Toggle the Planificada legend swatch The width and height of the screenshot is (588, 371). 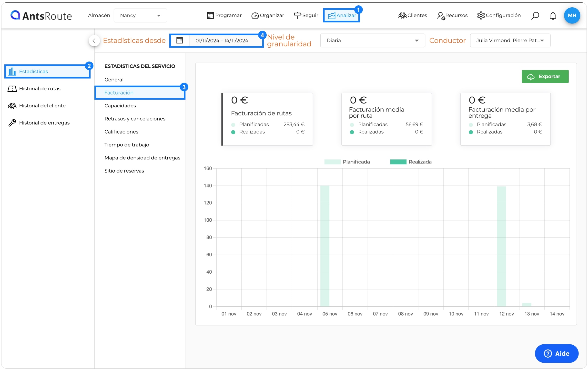pyautogui.click(x=332, y=162)
